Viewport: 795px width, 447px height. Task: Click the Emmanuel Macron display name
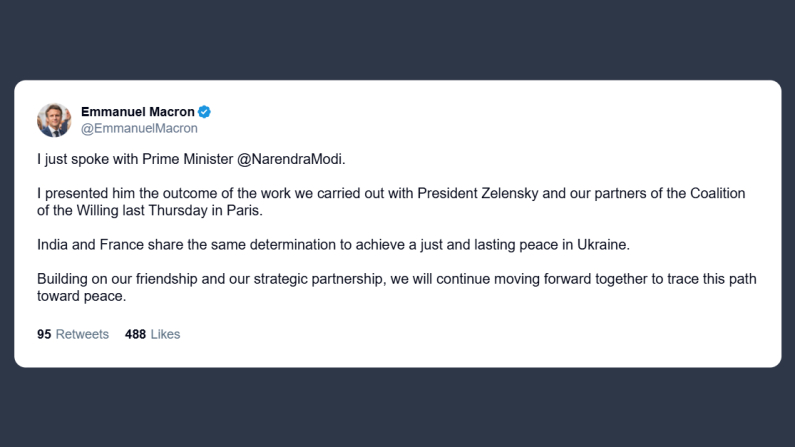pyautogui.click(x=138, y=112)
